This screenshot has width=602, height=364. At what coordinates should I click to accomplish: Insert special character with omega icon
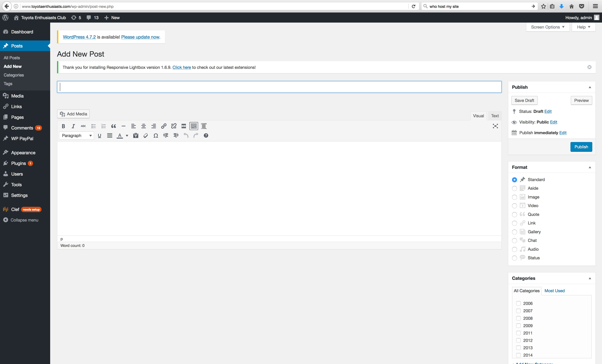coord(156,136)
